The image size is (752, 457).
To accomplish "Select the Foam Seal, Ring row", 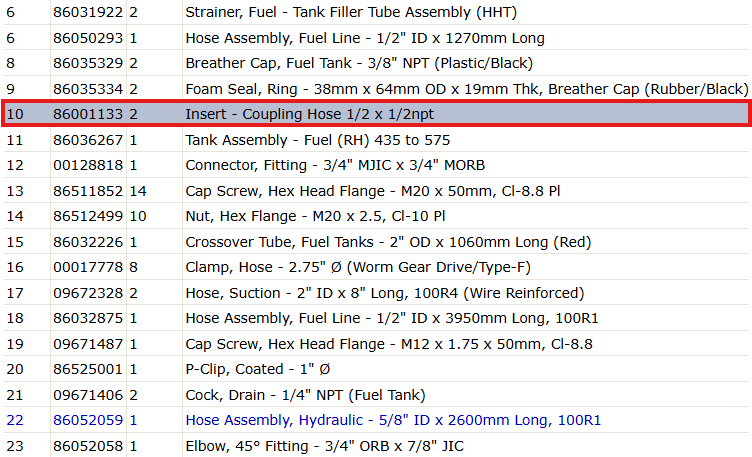I will click(376, 89).
